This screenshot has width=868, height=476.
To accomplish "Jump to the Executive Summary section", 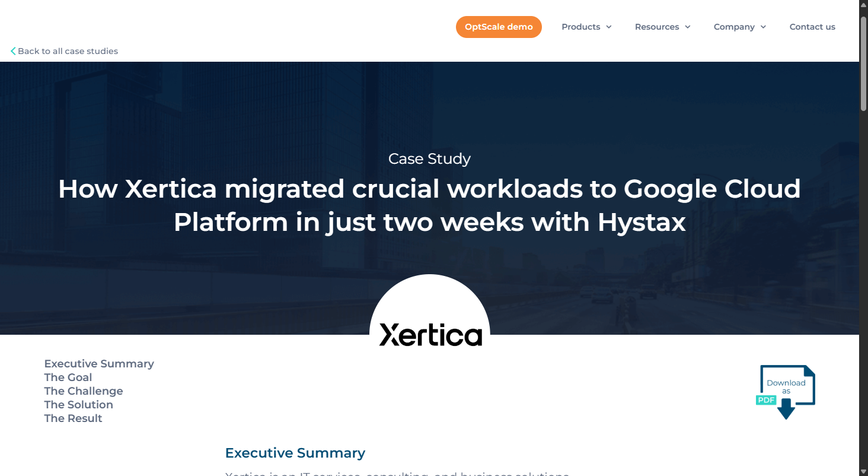I will (x=99, y=364).
